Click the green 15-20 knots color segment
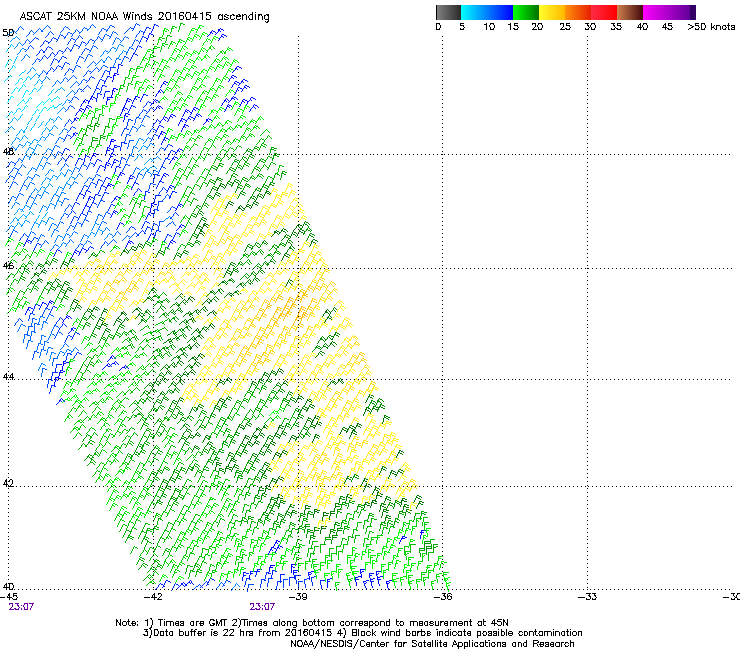Image resolution: width=740 pixels, height=650 pixels. pyautogui.click(x=526, y=12)
